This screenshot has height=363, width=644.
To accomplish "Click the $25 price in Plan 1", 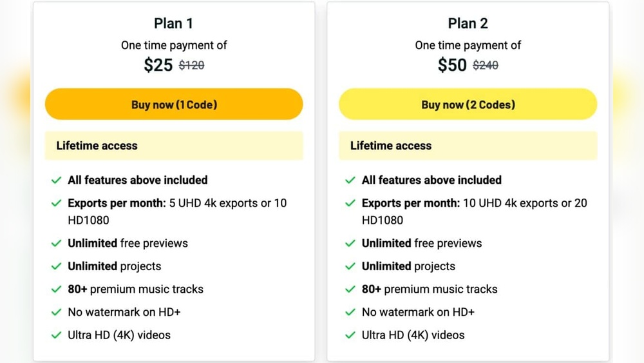I will 158,65.
